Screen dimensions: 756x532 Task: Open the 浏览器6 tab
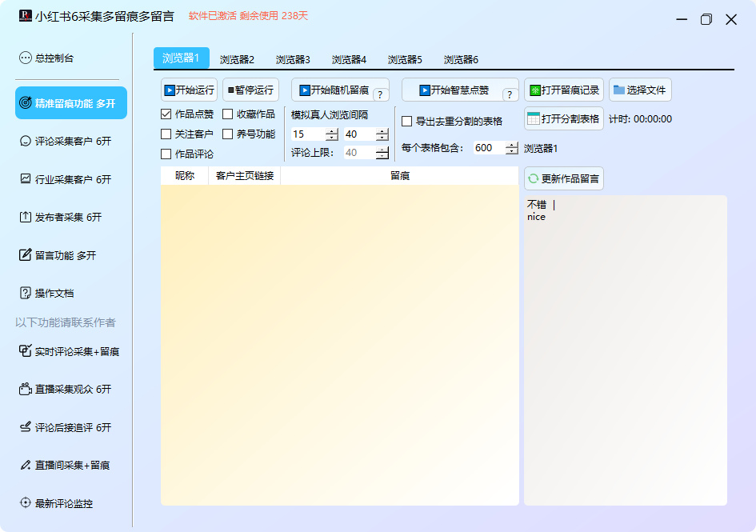461,59
